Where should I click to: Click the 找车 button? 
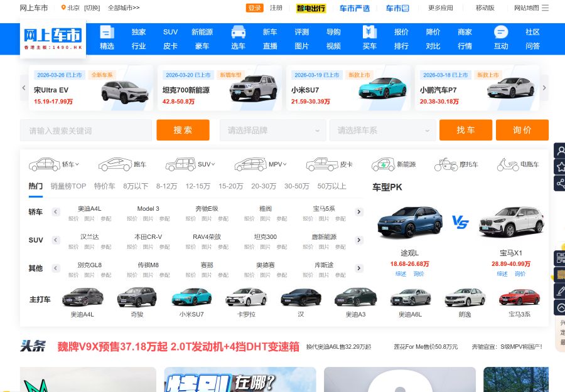coord(466,130)
